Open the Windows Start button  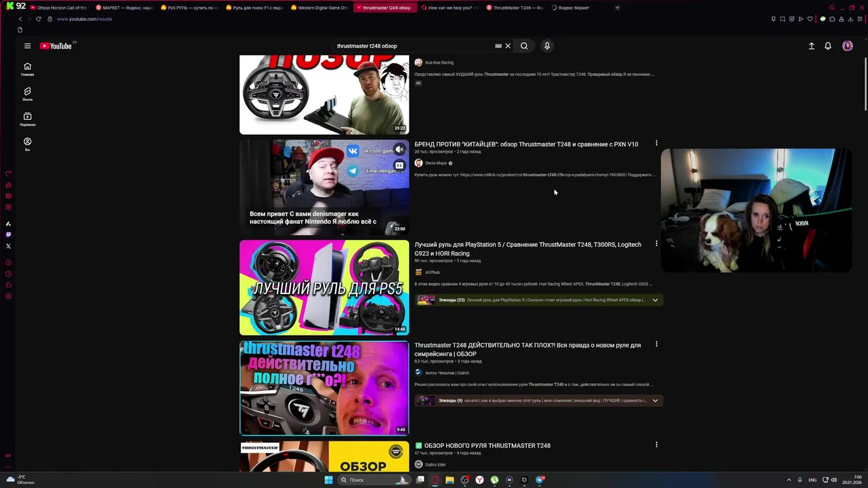tap(328, 480)
